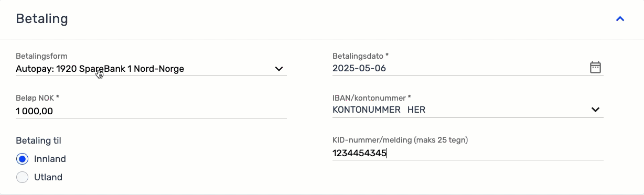The image size is (644, 195).
Task: Open the calendar date picker icon
Action: coord(595,67)
